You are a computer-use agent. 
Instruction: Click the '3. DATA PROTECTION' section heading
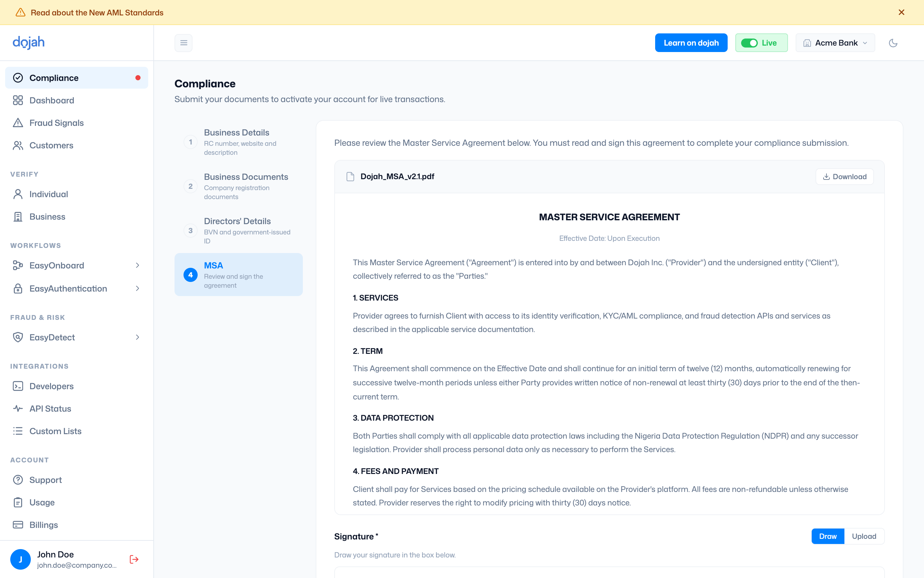tap(393, 418)
